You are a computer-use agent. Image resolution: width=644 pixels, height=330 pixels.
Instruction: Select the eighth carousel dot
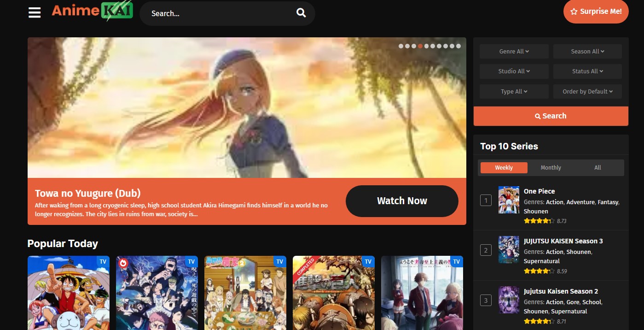(x=446, y=46)
